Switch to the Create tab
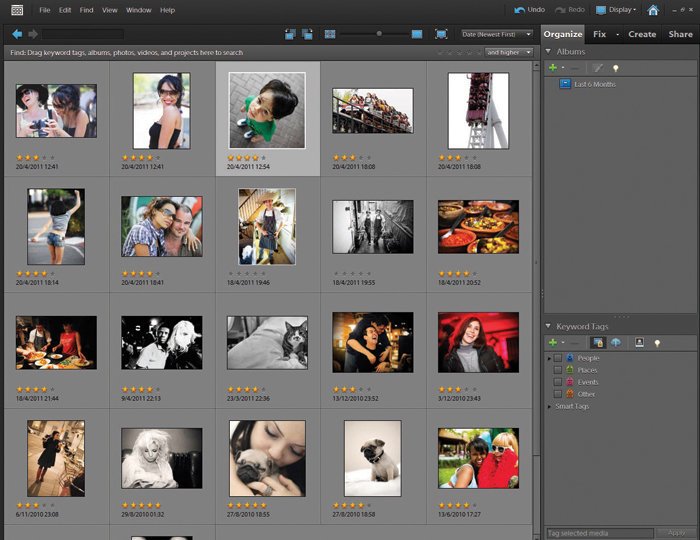The image size is (700, 540). (x=642, y=34)
